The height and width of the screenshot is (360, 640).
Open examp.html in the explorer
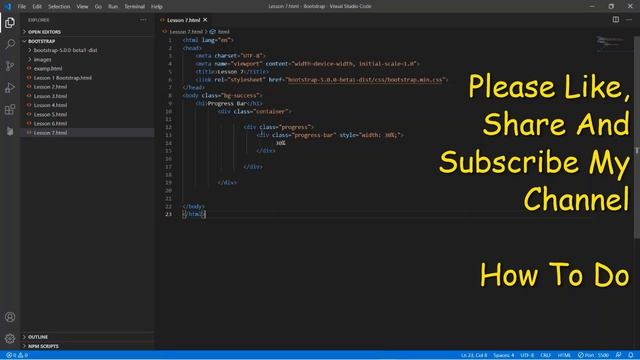coord(48,69)
